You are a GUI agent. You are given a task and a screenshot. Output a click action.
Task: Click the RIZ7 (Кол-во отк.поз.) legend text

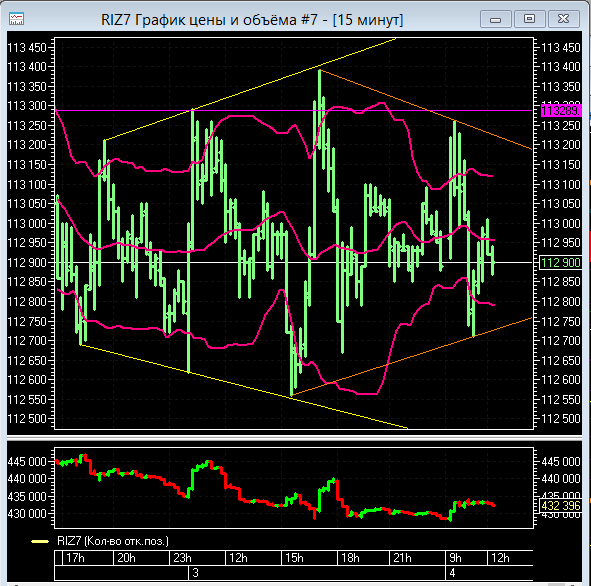(113, 541)
